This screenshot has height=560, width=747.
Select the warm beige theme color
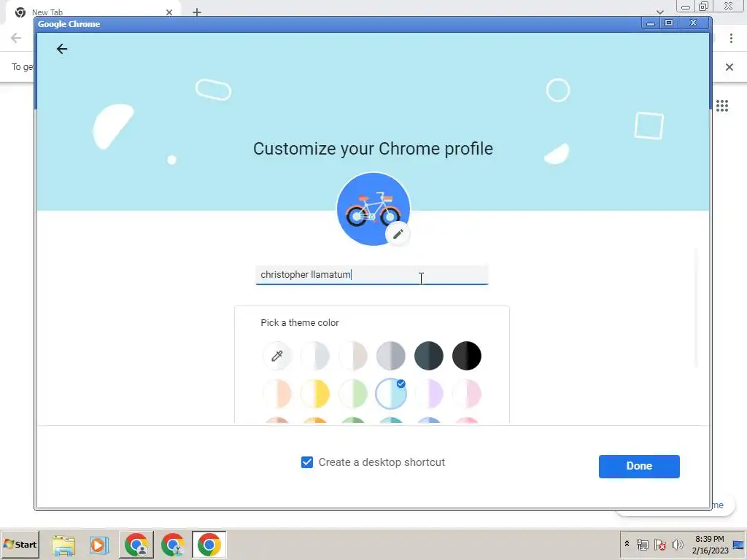coord(353,356)
